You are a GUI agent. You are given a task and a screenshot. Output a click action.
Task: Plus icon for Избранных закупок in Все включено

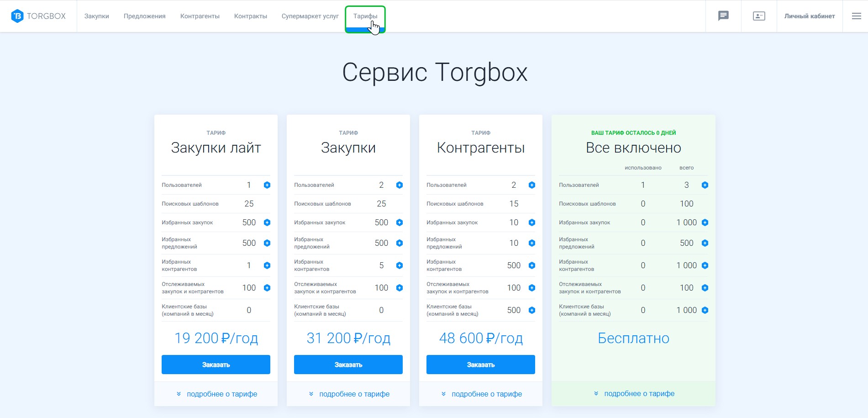[x=705, y=222]
